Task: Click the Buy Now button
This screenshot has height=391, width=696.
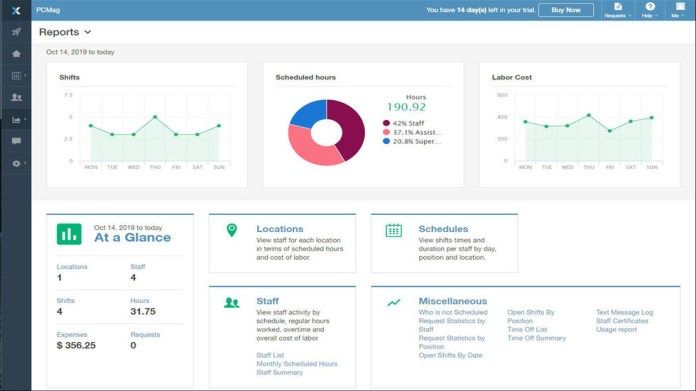Action: [566, 10]
